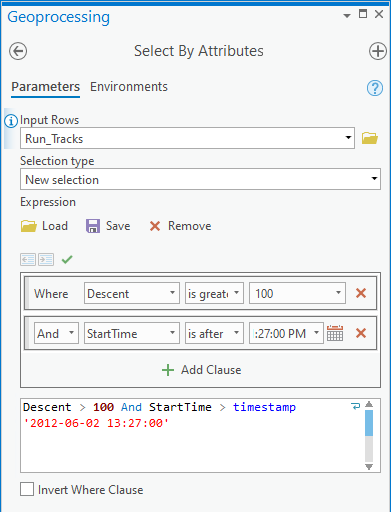Viewport: 391px width, 512px height.
Task: Click the Remove button label
Action: pos(190,226)
